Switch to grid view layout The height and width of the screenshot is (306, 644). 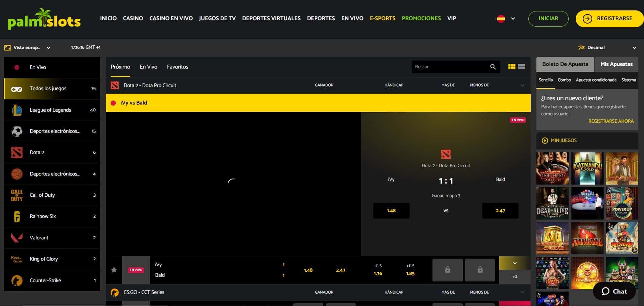(512, 67)
